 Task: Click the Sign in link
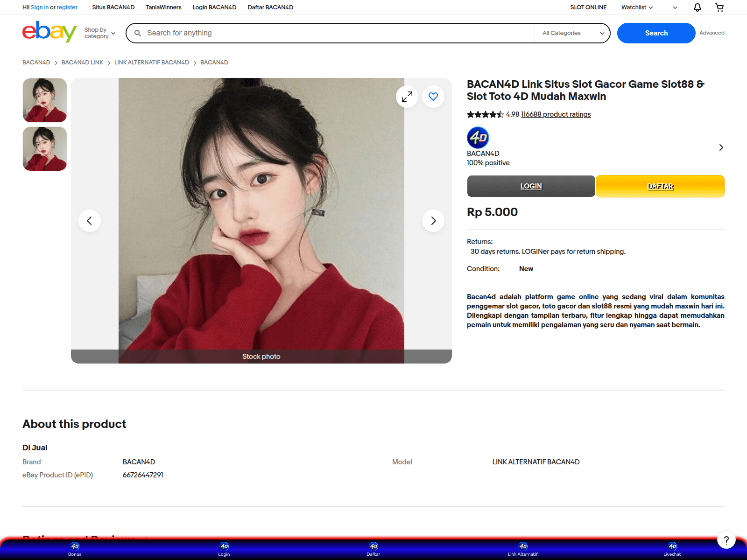[40, 7]
